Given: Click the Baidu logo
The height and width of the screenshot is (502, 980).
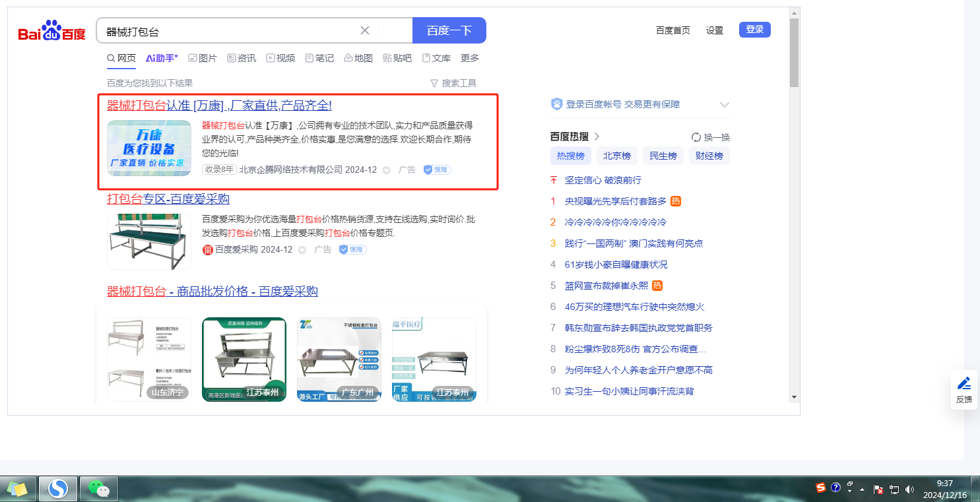Looking at the screenshot, I should [51, 31].
